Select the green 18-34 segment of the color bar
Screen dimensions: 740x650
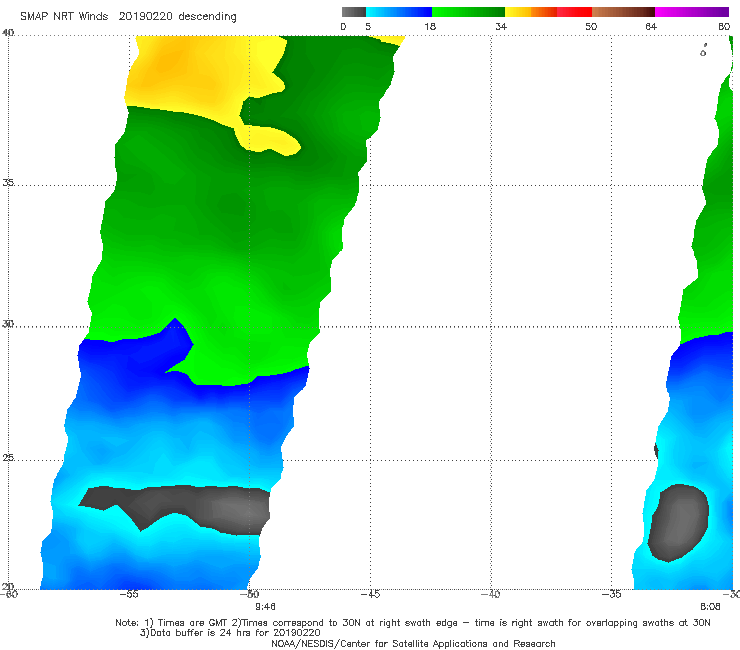[468, 12]
